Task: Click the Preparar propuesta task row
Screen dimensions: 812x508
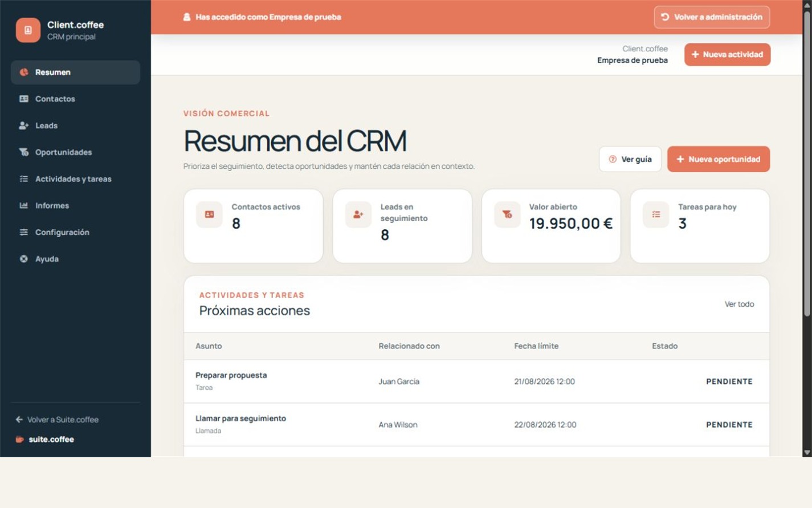Action: (476, 381)
